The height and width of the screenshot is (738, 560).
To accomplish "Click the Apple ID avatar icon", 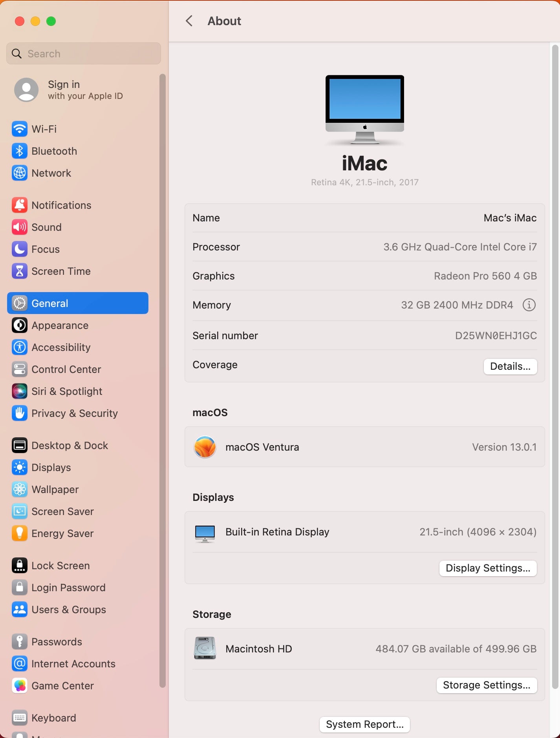I will click(26, 90).
